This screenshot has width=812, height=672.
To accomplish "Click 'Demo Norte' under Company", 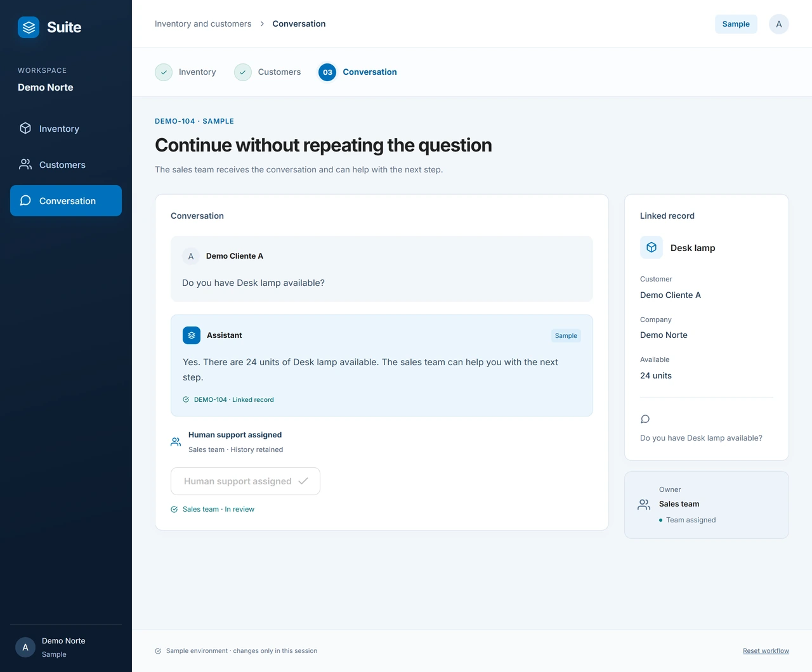I will coord(664,335).
